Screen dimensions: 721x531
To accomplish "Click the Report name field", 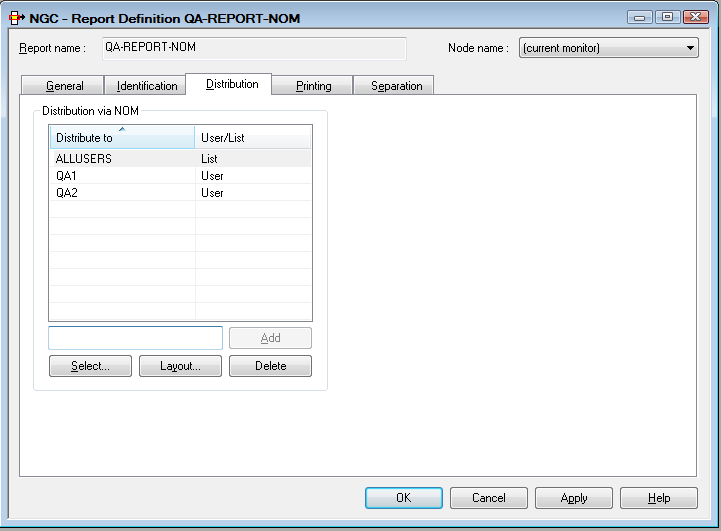I will click(254, 48).
